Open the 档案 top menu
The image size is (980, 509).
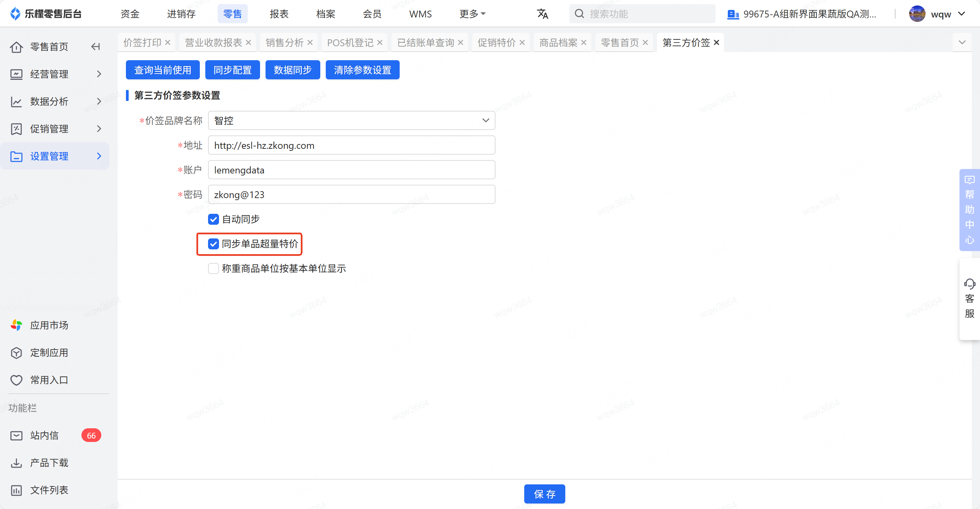tap(326, 14)
